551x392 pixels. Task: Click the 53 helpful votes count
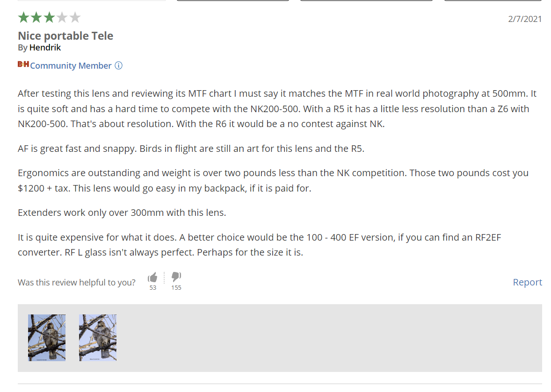(153, 287)
